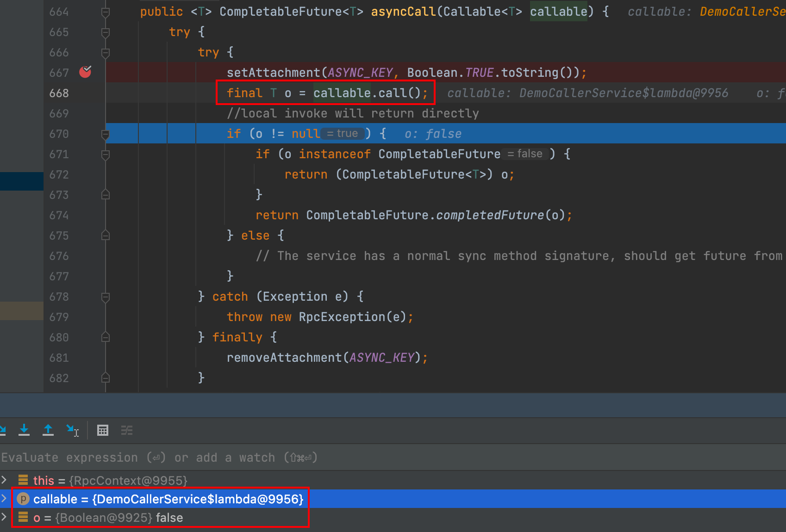Collapse the fold marker at line 665
The image size is (786, 532).
(x=106, y=32)
